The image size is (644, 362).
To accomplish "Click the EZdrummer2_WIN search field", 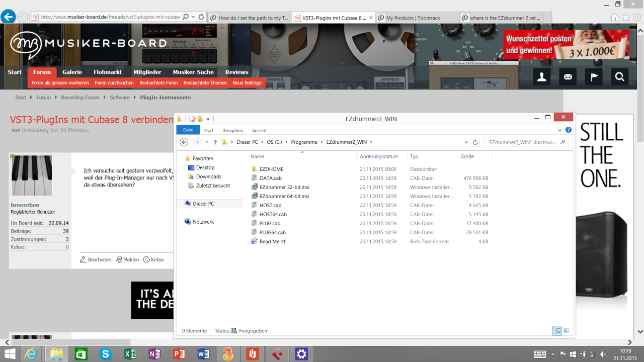I will point(523,142).
